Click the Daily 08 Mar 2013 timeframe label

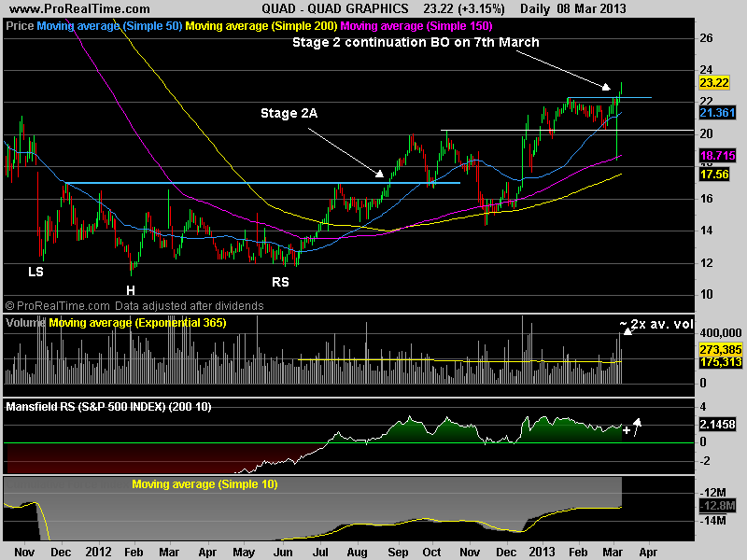pos(572,8)
